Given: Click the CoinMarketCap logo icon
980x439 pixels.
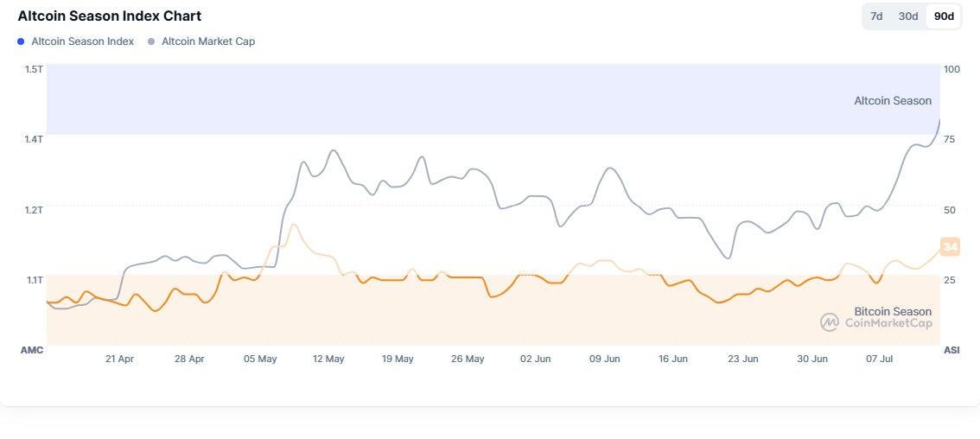Looking at the screenshot, I should pyautogui.click(x=830, y=323).
